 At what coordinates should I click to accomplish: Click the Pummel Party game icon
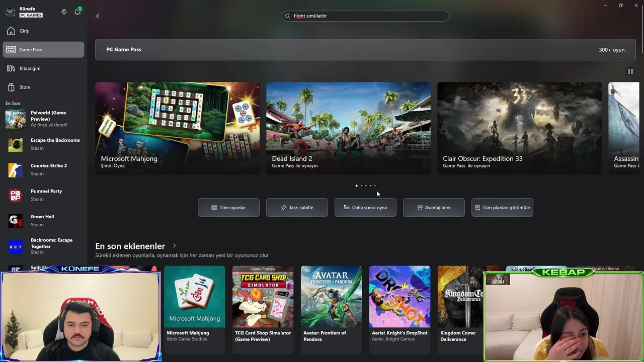(x=16, y=195)
